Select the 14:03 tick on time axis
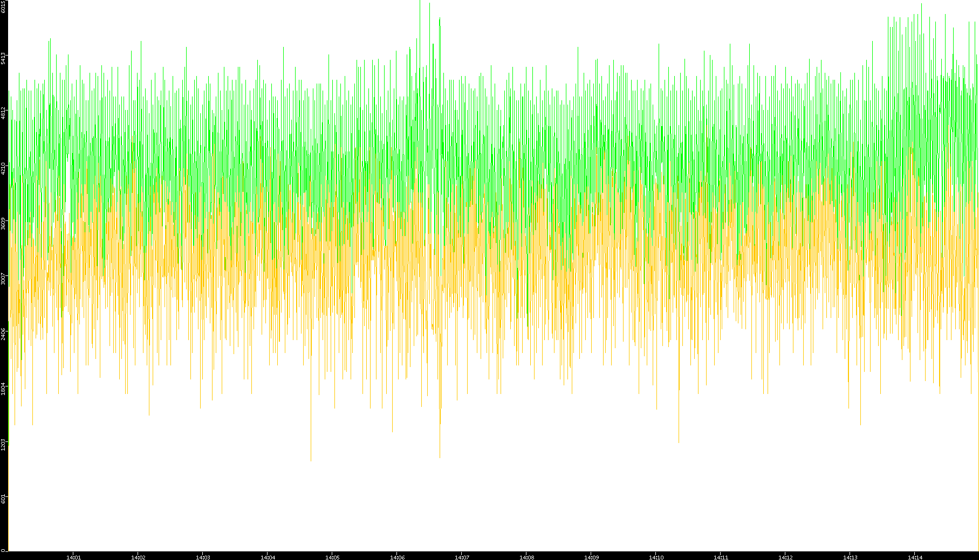 (x=203, y=557)
